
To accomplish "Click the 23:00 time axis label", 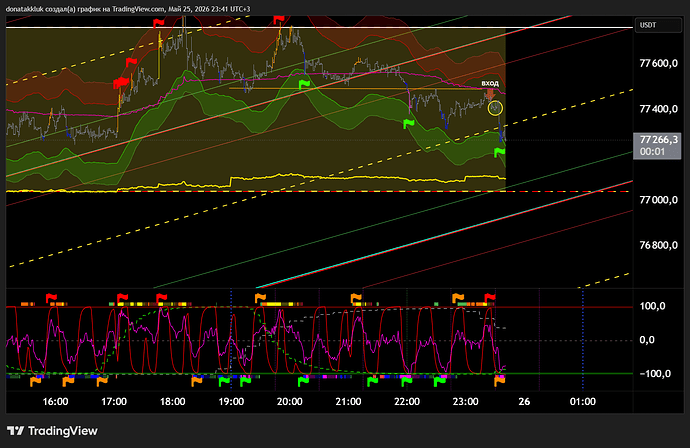I will tap(466, 401).
